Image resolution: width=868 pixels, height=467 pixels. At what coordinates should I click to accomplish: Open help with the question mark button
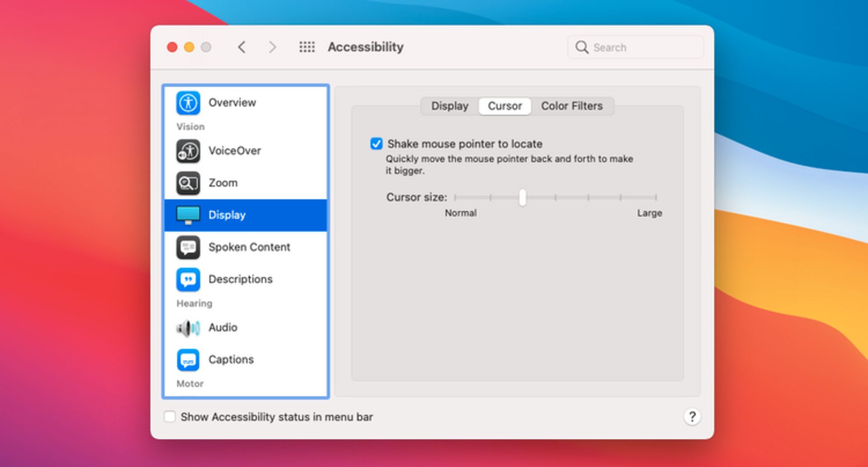click(692, 417)
